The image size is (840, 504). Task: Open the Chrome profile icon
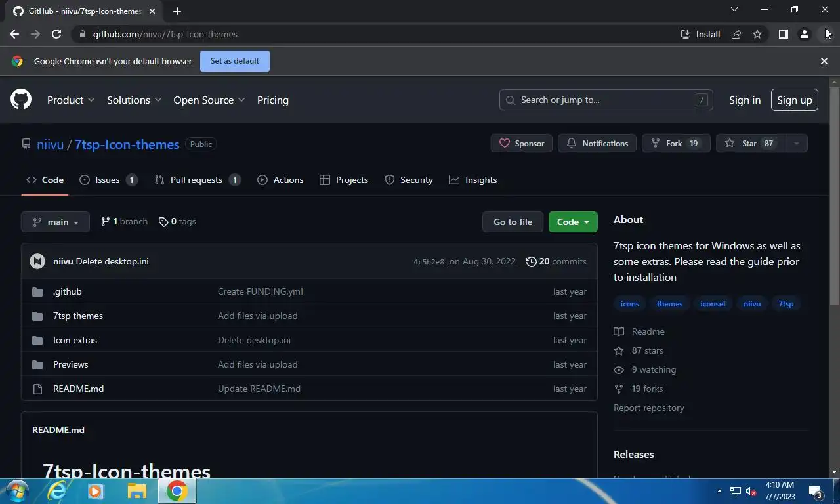[804, 34]
